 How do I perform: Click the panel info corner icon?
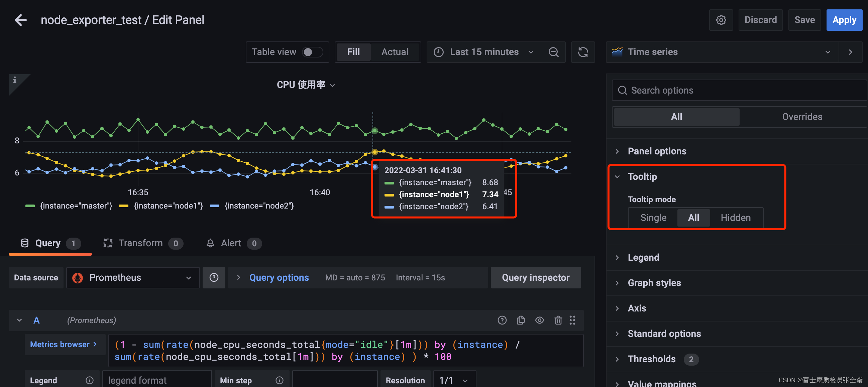click(15, 80)
